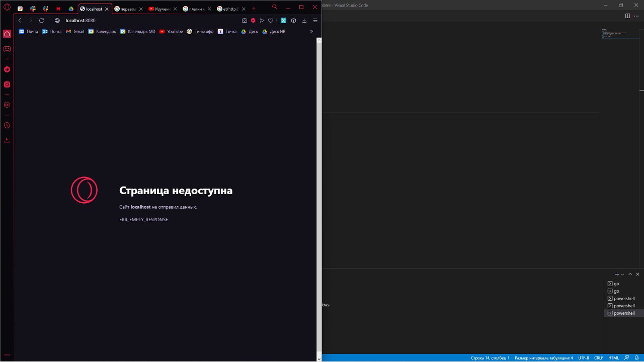Screen dimensions: 644x362
Task: Switch to the "плагин" Google tab
Action: click(197, 9)
